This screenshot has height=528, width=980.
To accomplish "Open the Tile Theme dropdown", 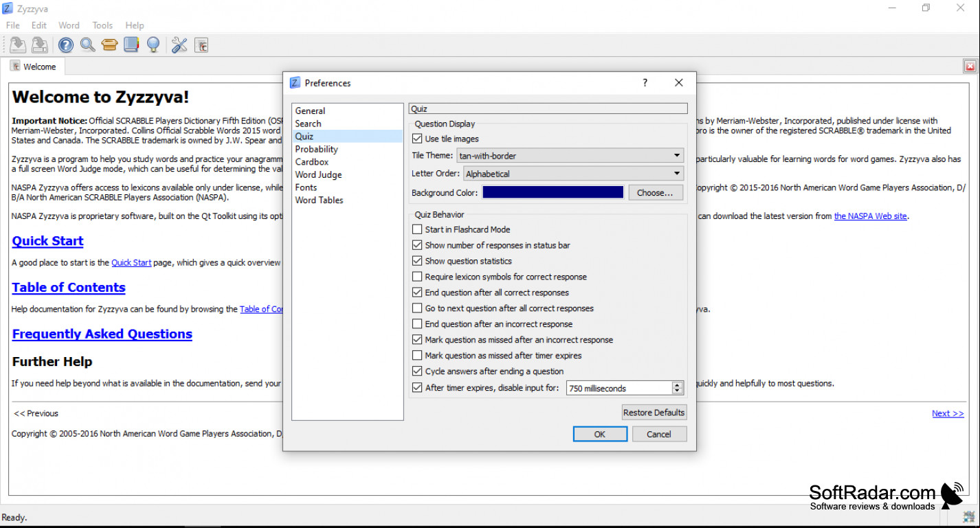I will [x=570, y=156].
